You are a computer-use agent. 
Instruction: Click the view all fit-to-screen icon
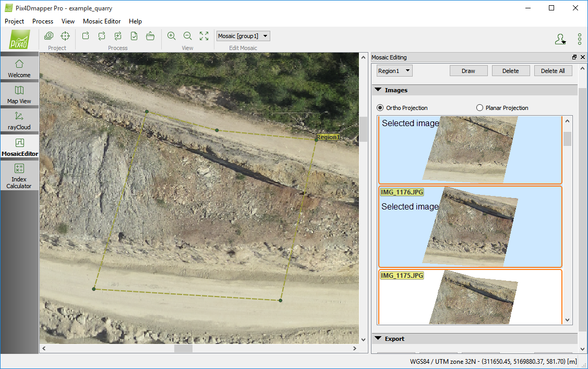[x=204, y=36]
